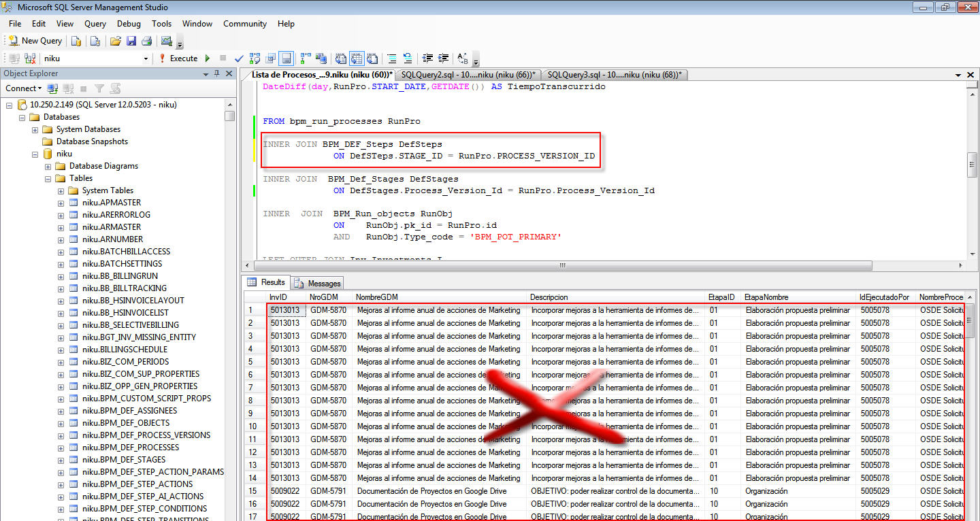Switch to the SQLQuery2.sql tab
The width and height of the screenshot is (980, 521).
pyautogui.click(x=468, y=75)
